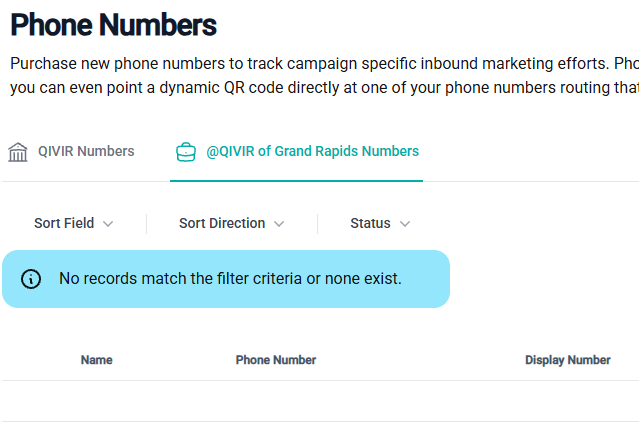
Task: Click the Name column header
Action: (x=97, y=360)
